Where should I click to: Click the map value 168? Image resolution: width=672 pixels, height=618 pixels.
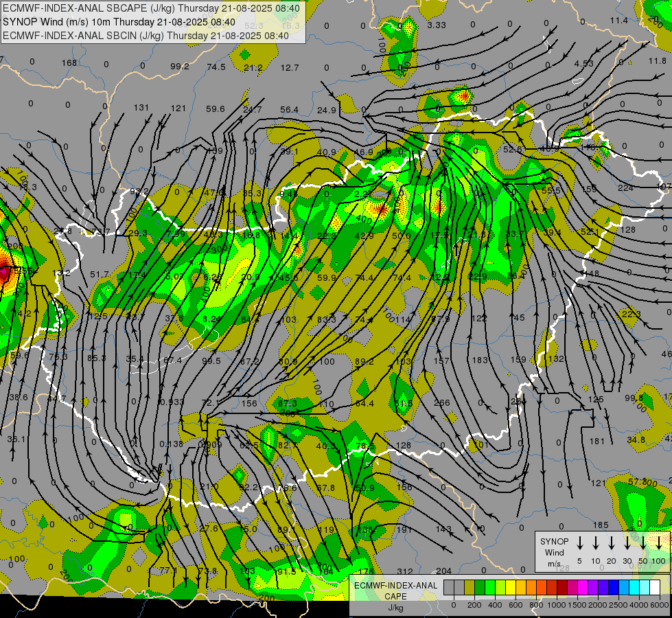[69, 63]
